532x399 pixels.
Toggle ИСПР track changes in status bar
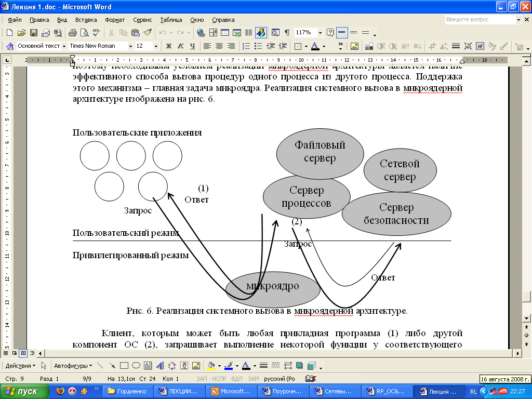click(219, 379)
